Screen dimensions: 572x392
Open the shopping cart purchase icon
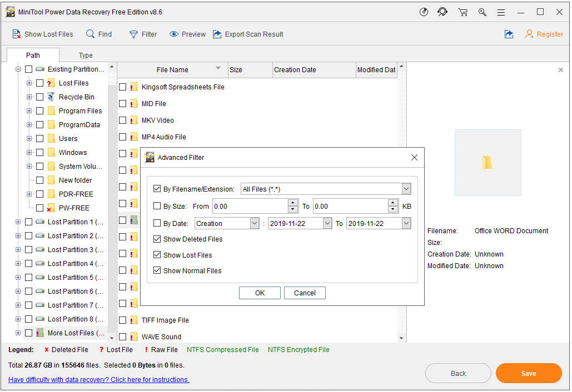pyautogui.click(x=462, y=12)
